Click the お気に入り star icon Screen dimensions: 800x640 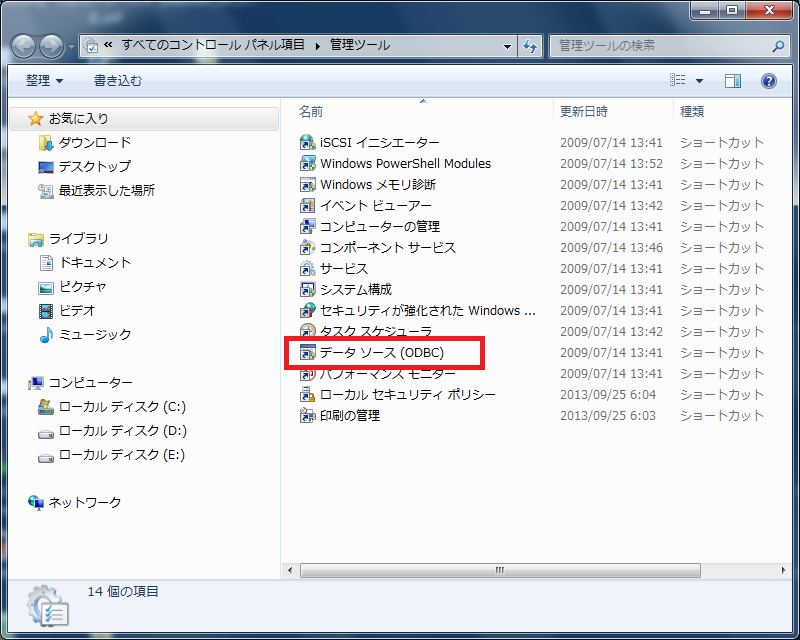click(36, 118)
